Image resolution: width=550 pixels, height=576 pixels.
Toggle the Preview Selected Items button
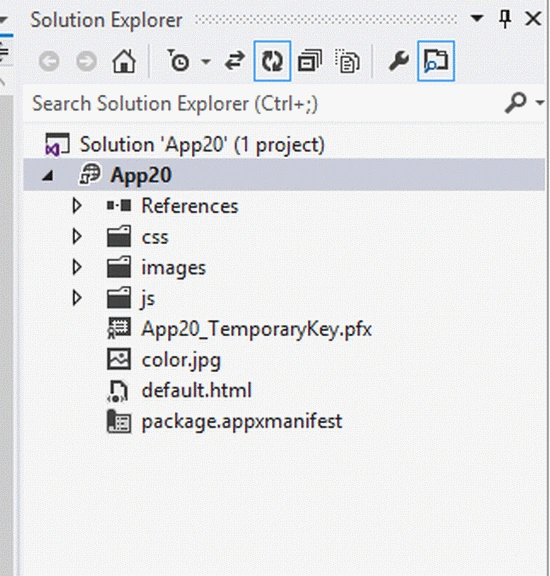pyautogui.click(x=436, y=61)
